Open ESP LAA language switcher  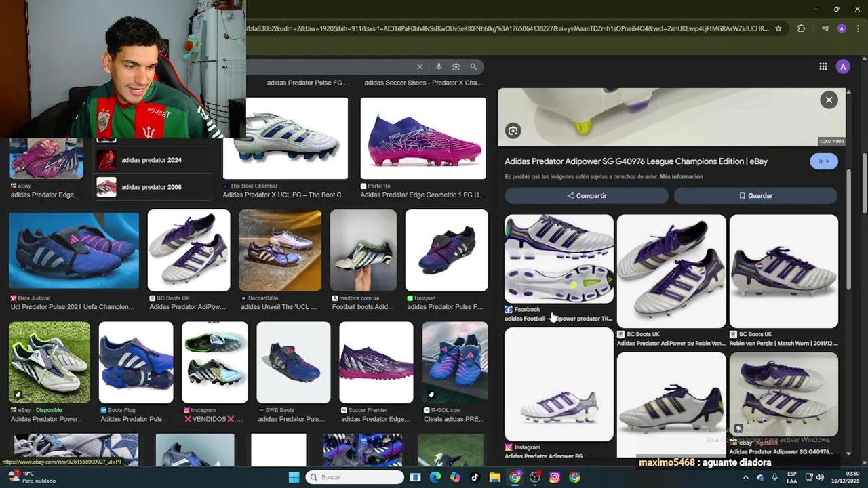pyautogui.click(x=792, y=477)
